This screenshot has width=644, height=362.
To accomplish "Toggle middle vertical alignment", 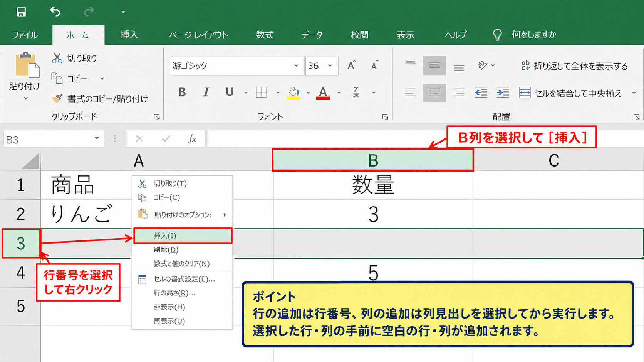I will pos(434,65).
